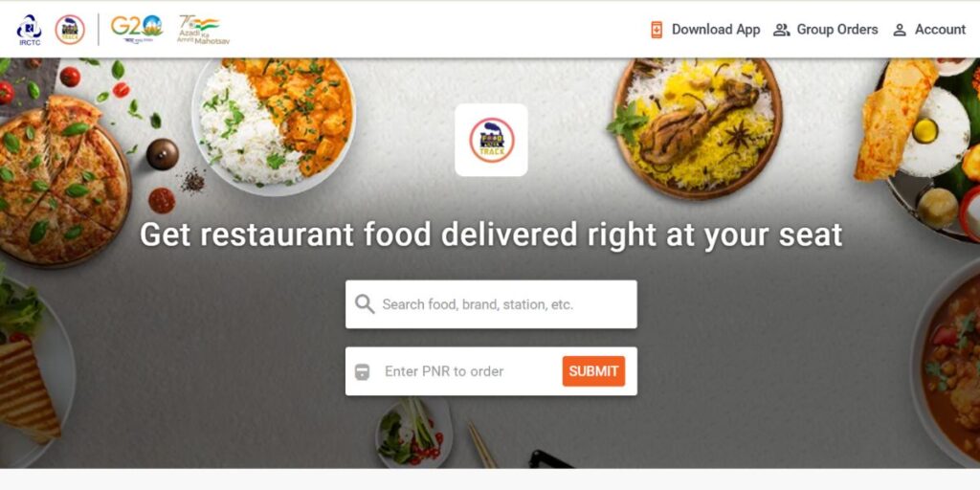The image size is (980, 490).
Task: Submit the PNR with the SUBMIT button
Action: [x=593, y=371]
